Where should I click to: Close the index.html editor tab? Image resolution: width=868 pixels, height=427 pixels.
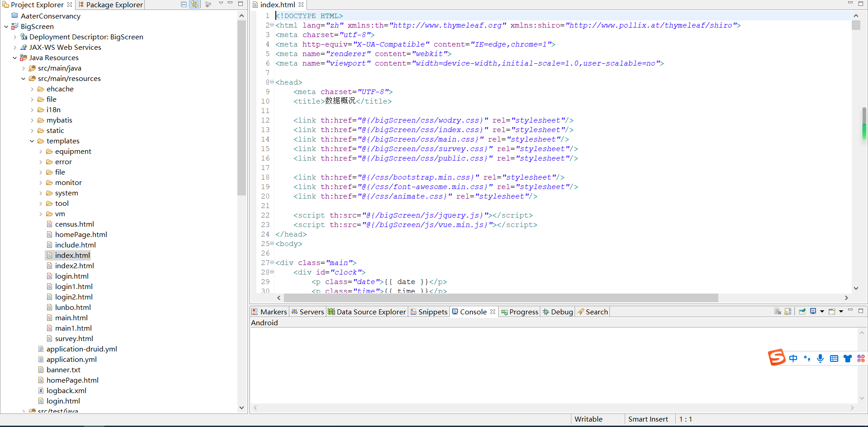pos(301,5)
